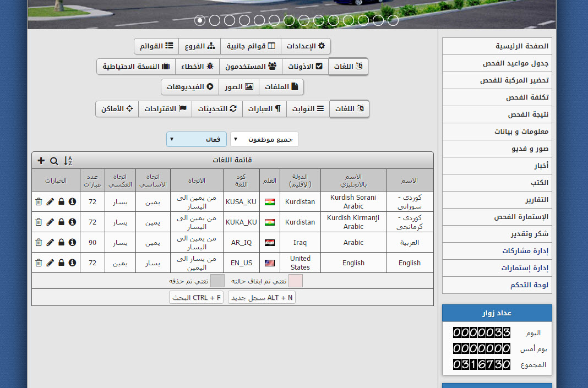Open إدارة مشاركات sidebar link
Screen dimensions: 588x388
(497, 251)
